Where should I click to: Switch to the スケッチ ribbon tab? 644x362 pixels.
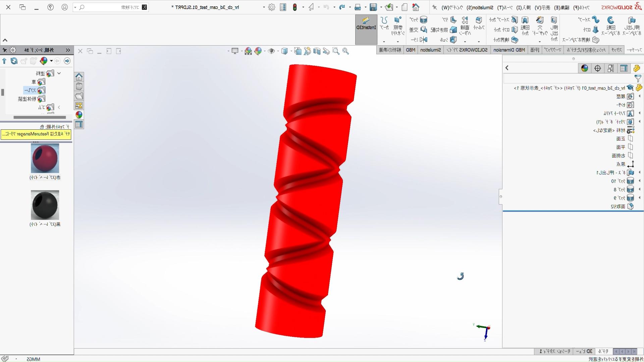tap(616, 50)
